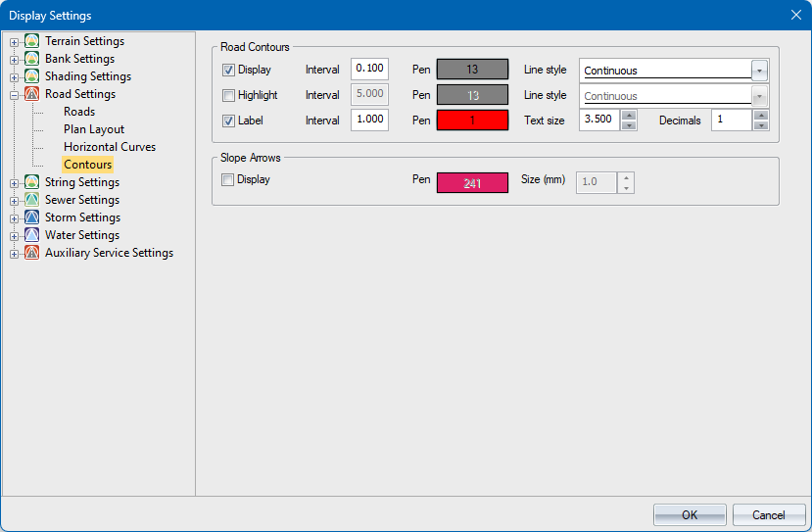Image resolution: width=812 pixels, height=532 pixels.
Task: Open Display line style Continuous dropdown
Action: [x=759, y=71]
